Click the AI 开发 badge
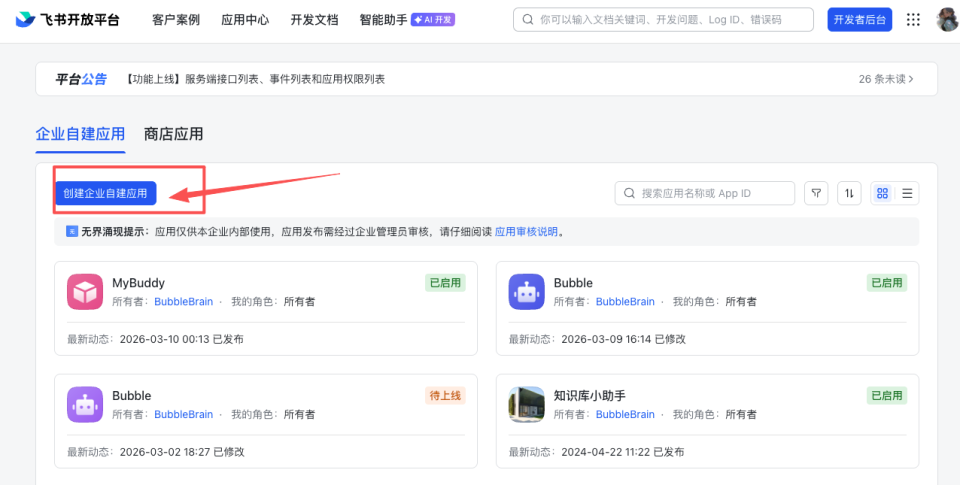Image resolution: width=960 pixels, height=485 pixels. (x=433, y=20)
